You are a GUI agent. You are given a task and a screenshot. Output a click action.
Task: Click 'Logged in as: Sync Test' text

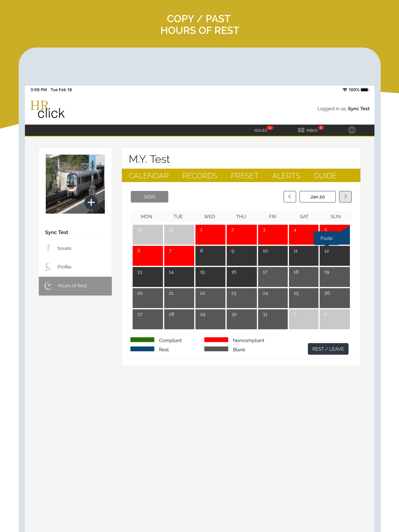click(x=343, y=109)
